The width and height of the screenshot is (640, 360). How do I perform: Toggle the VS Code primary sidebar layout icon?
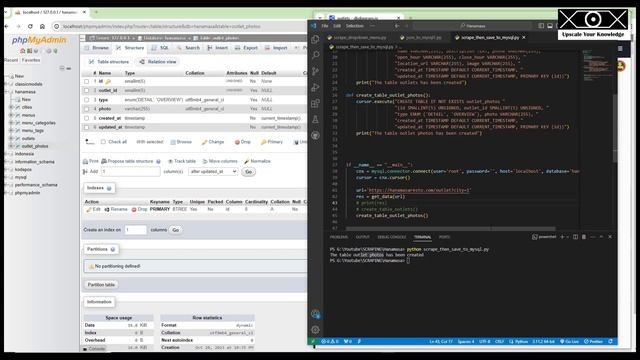click(x=541, y=26)
